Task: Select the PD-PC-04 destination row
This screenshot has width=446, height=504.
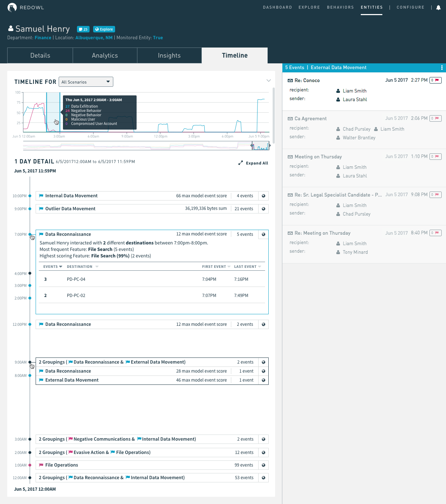Action: (x=152, y=279)
